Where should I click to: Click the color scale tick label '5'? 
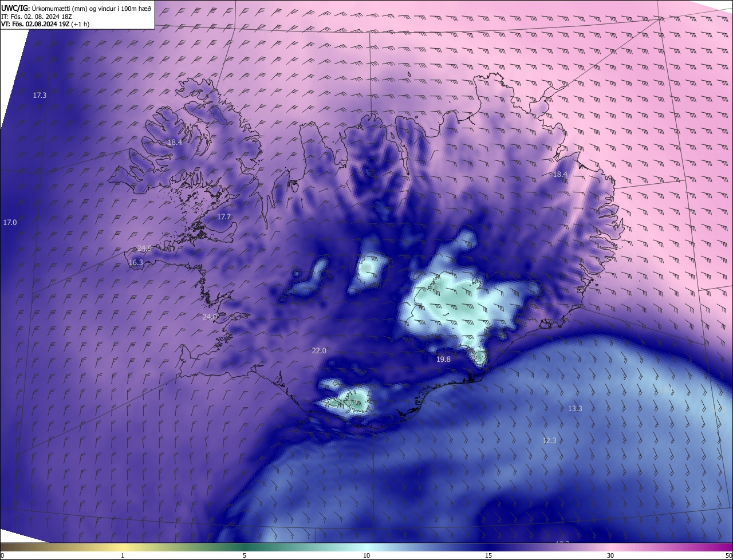245,555
